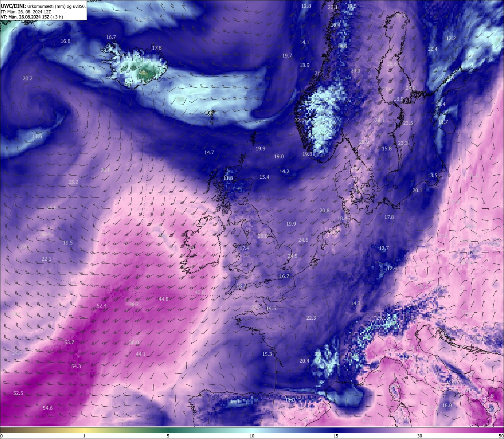Click the map value '52.5'
The image size is (504, 439).
tap(18, 393)
